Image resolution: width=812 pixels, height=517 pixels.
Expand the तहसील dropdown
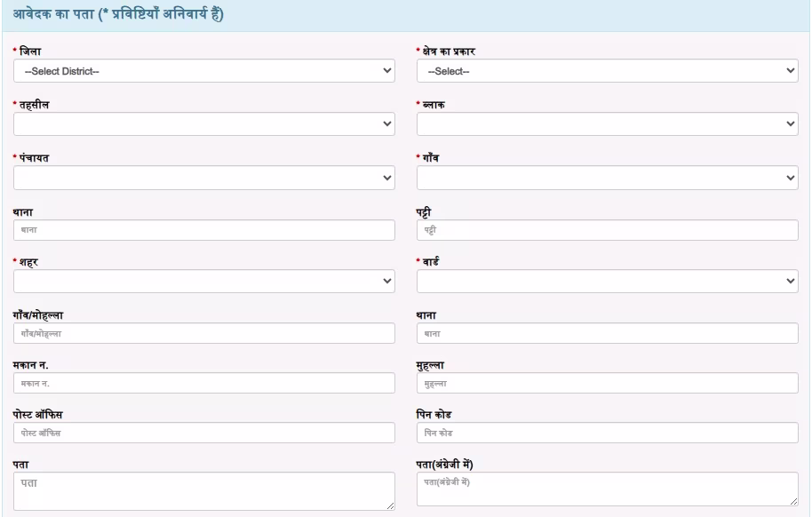point(204,123)
